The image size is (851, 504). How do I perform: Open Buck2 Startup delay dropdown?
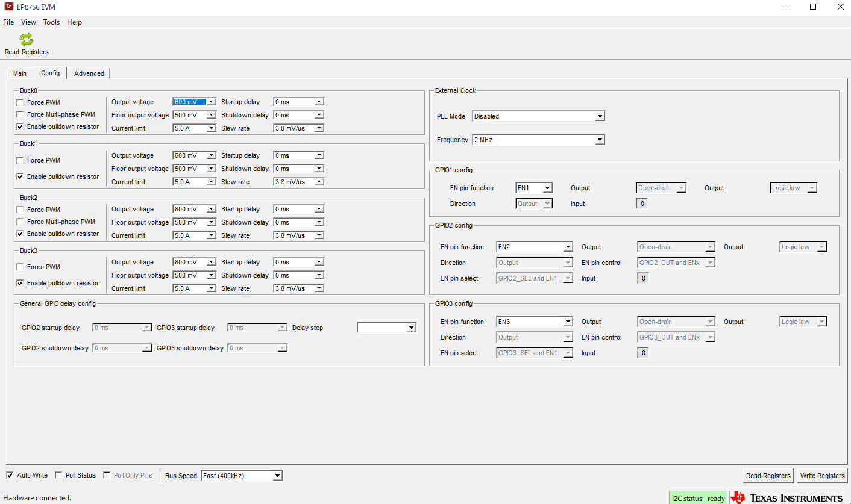point(299,209)
